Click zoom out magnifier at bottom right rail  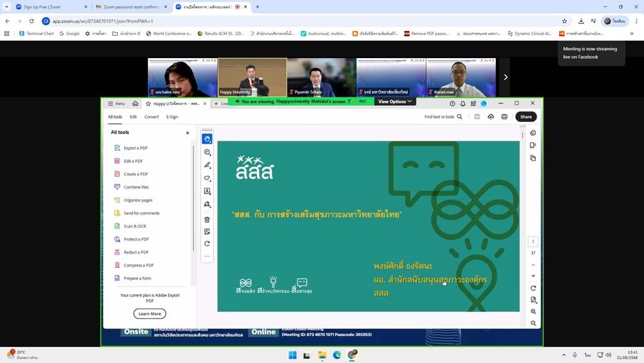click(x=533, y=324)
